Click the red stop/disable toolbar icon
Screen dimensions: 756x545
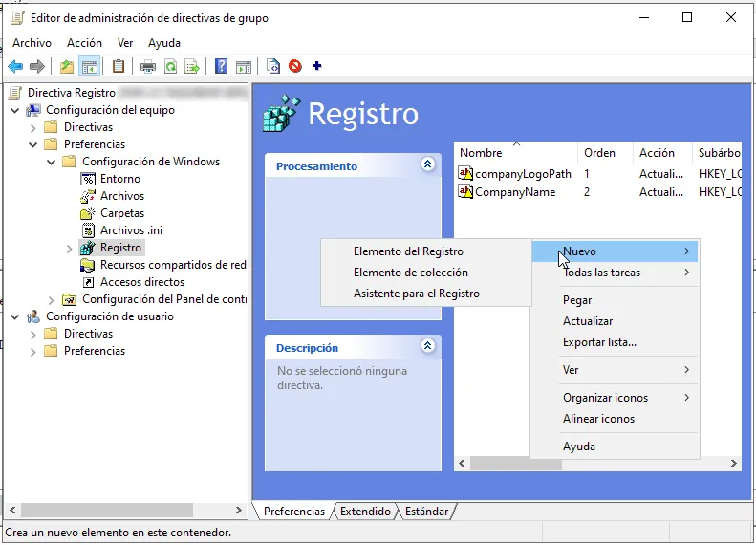[295, 66]
